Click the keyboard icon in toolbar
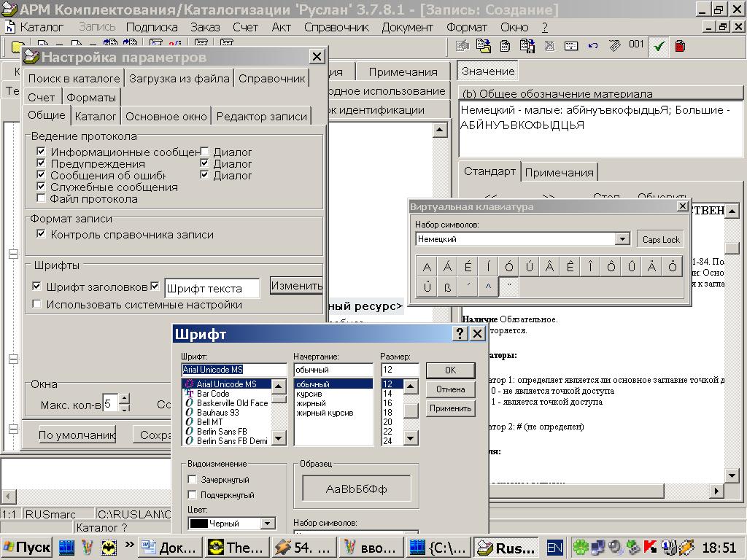The image size is (747, 560). (571, 46)
